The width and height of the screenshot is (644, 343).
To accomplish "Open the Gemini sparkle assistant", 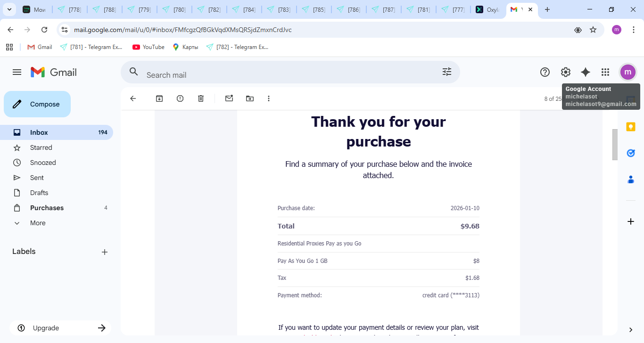I will point(585,72).
